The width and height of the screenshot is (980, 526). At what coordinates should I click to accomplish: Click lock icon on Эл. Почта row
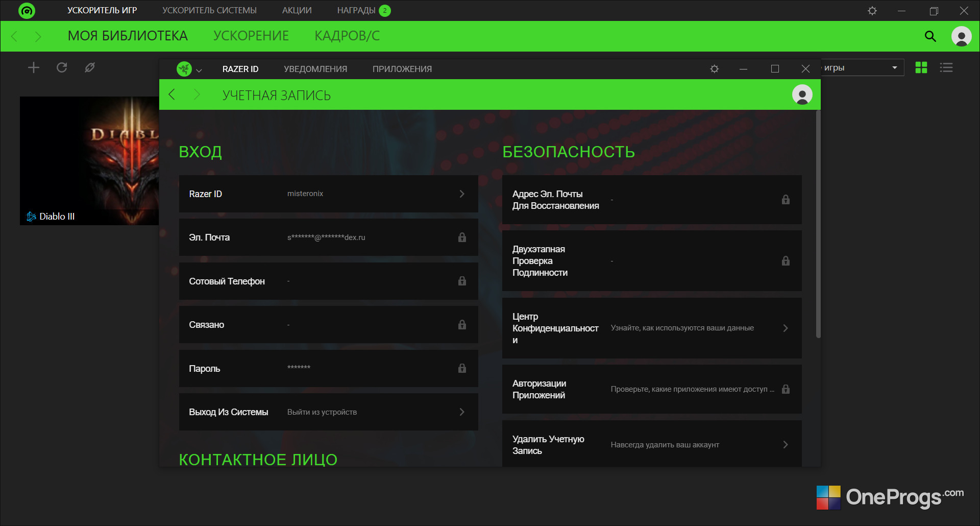(462, 237)
